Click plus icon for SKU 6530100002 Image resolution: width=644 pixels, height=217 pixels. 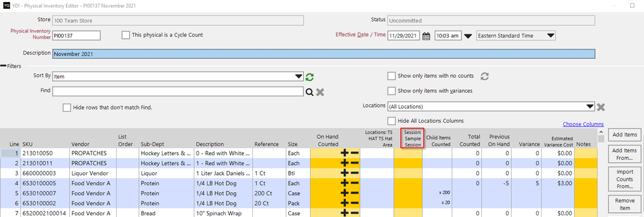[x=345, y=203]
